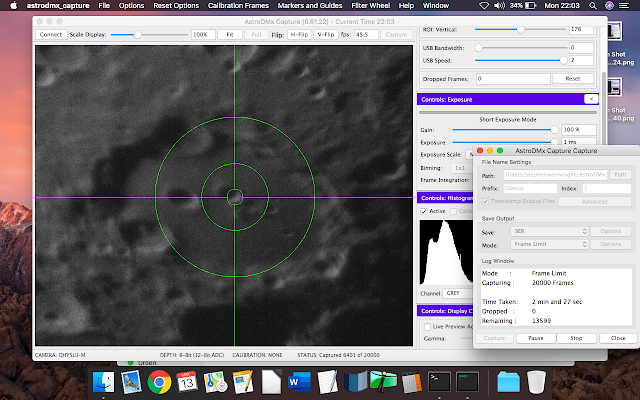
Task: Open Spotlight search in the menu bar
Action: 593,5
